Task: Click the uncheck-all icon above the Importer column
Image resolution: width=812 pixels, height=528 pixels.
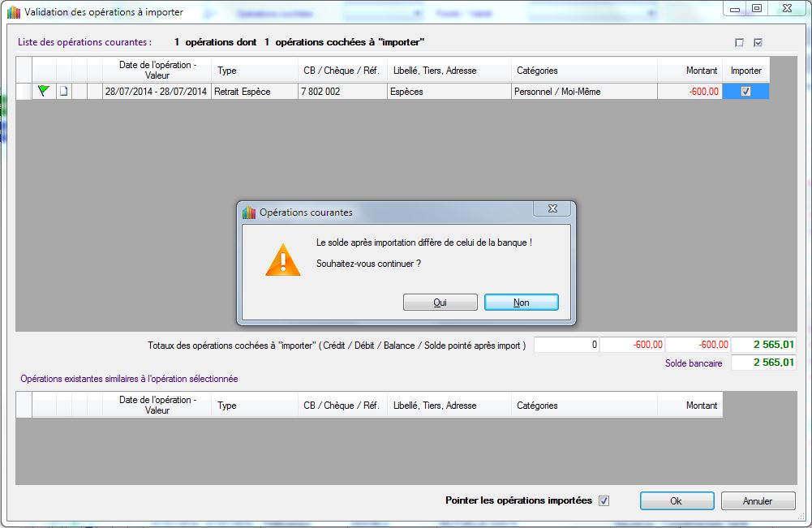Action: [739, 43]
